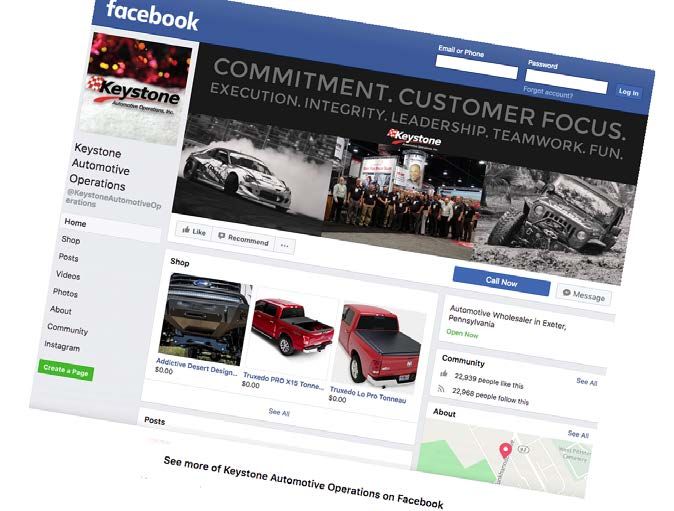Image resolution: width=674 pixels, height=511 pixels.
Task: Open the Instagram sidebar item
Action: [x=62, y=346]
